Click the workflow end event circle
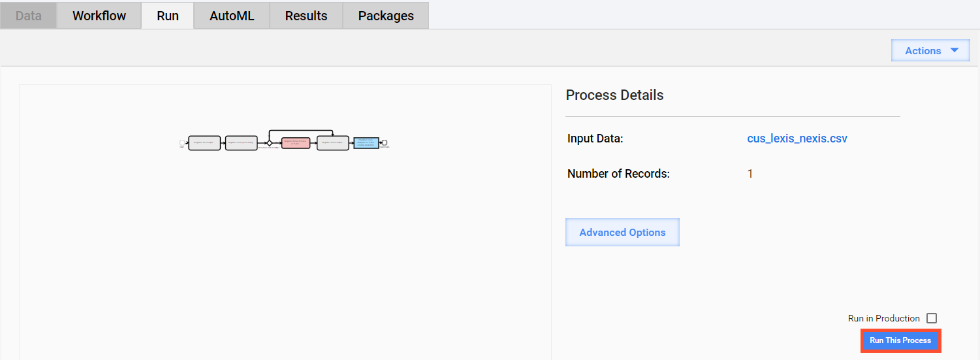Screen dimensions: 980x360 click(385, 142)
